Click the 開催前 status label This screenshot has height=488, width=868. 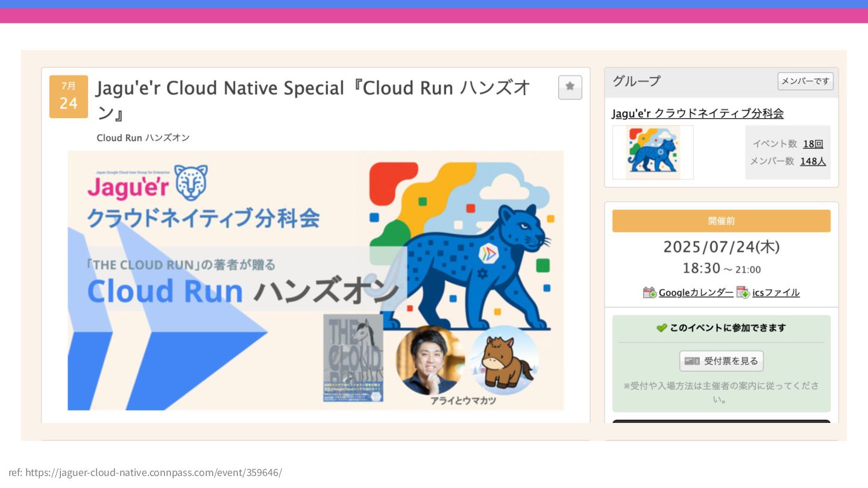pyautogui.click(x=722, y=221)
